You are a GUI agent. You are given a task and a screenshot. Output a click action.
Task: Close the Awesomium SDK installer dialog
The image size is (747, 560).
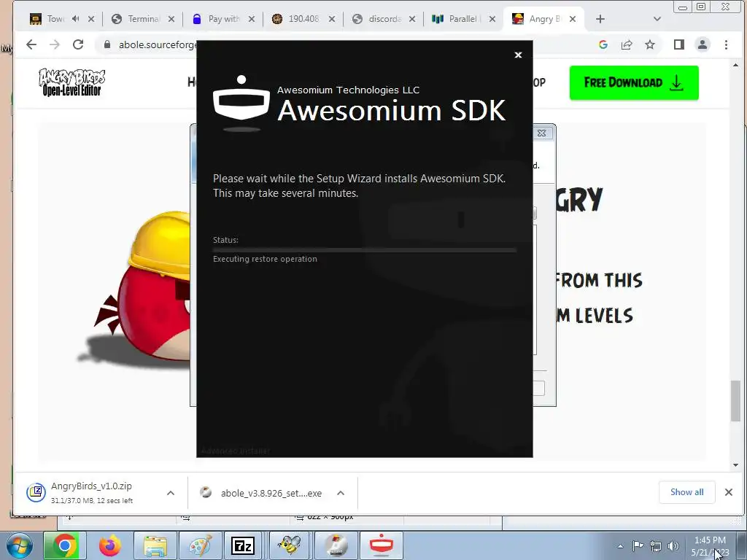pos(519,55)
